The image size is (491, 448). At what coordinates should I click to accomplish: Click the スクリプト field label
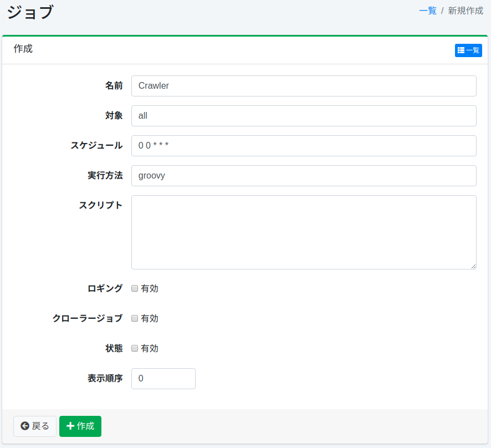(100, 205)
